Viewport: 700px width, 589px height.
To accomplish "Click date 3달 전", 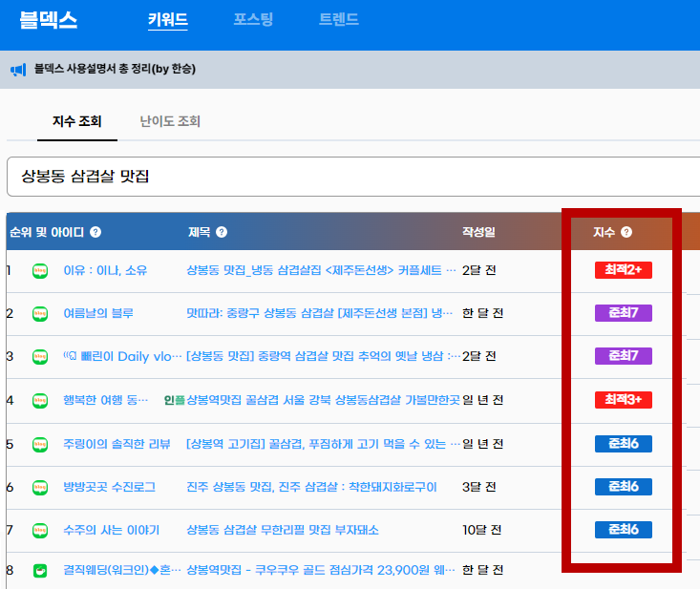I will click(479, 487).
